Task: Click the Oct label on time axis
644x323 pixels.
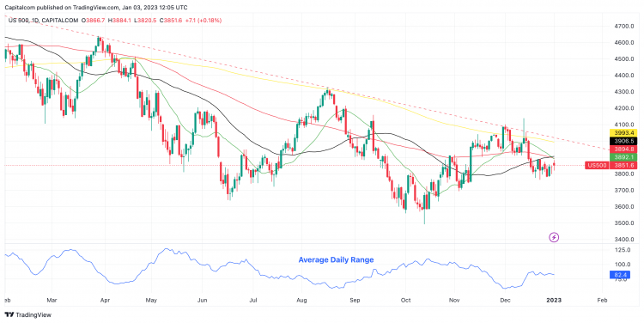Action: [405, 300]
